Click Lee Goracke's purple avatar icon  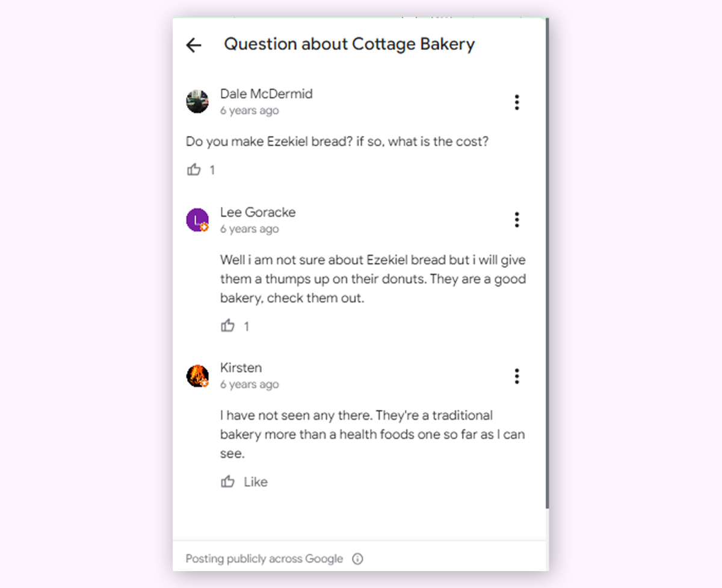click(197, 220)
